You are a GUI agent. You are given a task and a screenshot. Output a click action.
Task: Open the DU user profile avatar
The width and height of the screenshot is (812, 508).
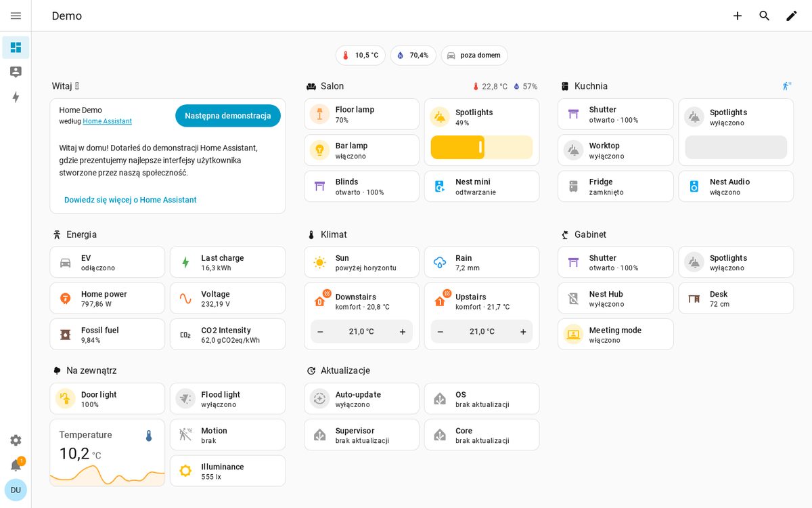tap(16, 490)
